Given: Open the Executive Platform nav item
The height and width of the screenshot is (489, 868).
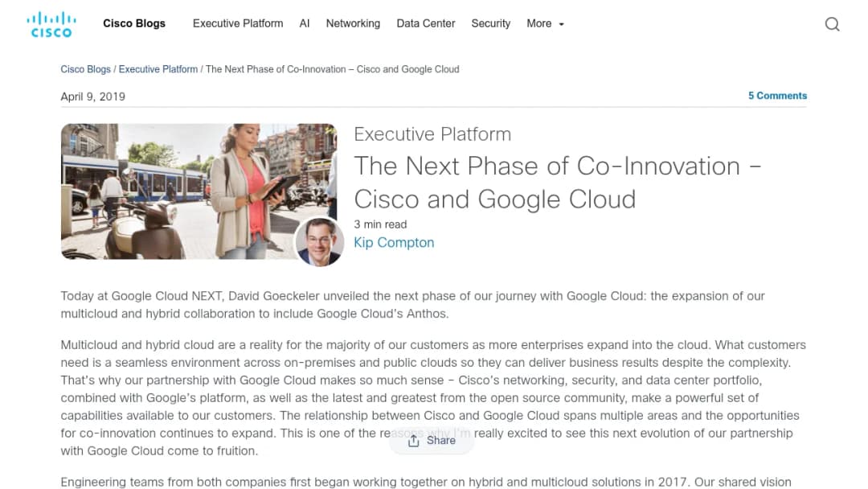Looking at the screenshot, I should [x=238, y=24].
